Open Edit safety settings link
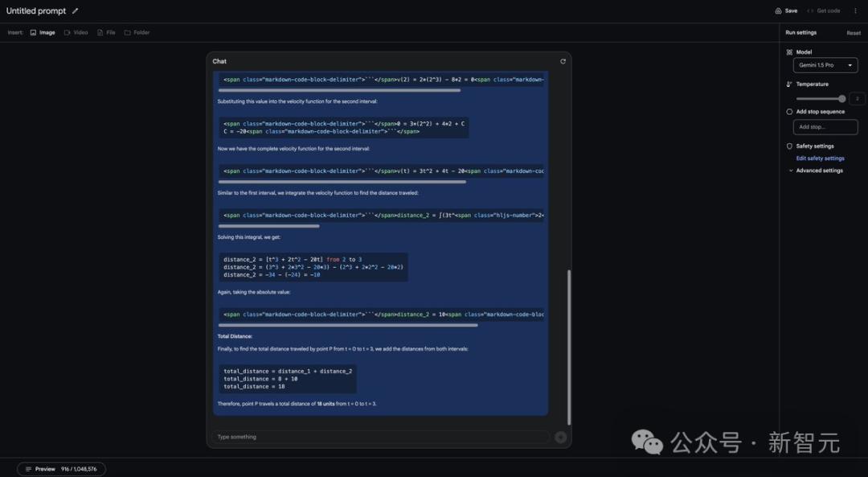The width and height of the screenshot is (868, 477). point(820,158)
